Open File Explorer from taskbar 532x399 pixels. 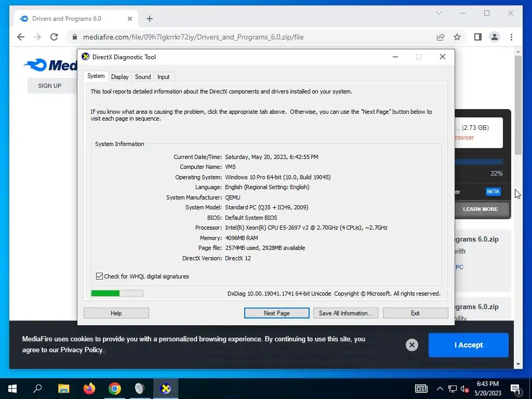(63, 389)
